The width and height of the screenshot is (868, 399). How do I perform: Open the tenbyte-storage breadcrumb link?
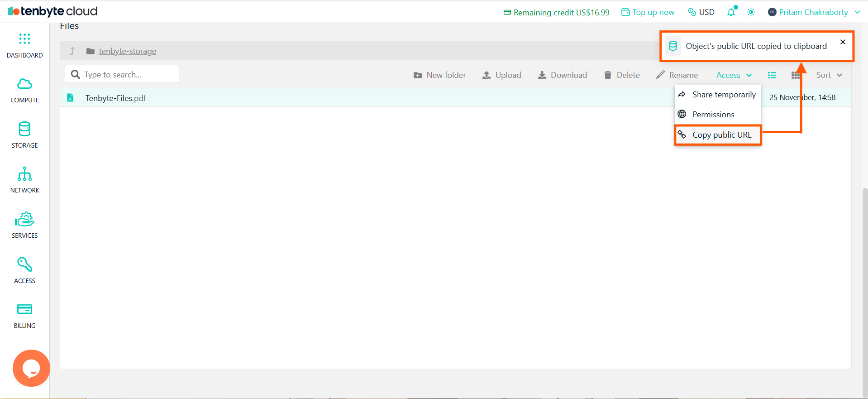[128, 51]
